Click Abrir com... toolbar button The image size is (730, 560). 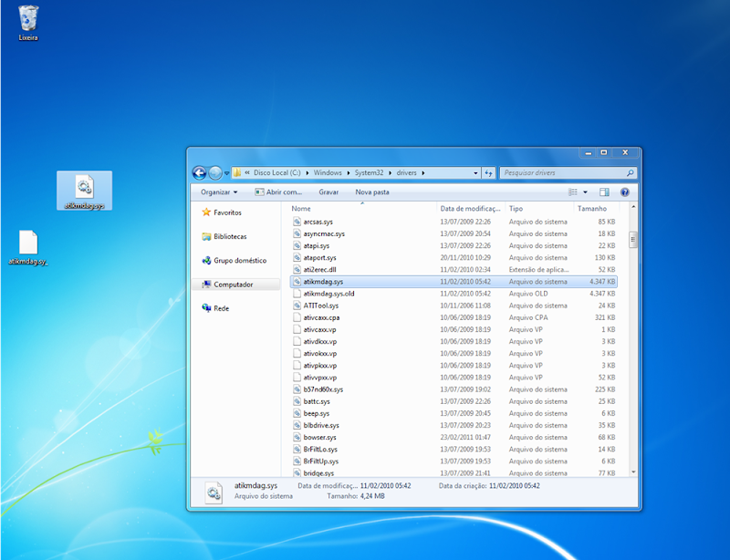click(278, 192)
